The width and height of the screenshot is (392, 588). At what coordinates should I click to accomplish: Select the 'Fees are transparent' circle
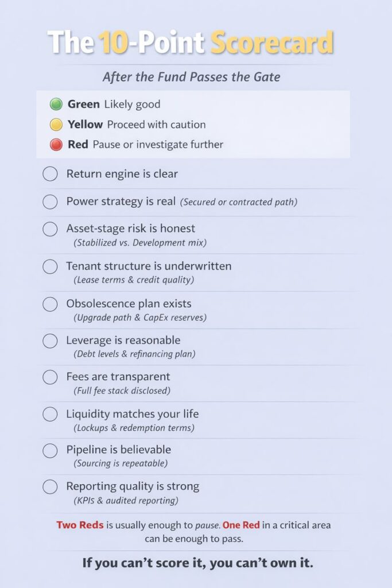[50, 377]
